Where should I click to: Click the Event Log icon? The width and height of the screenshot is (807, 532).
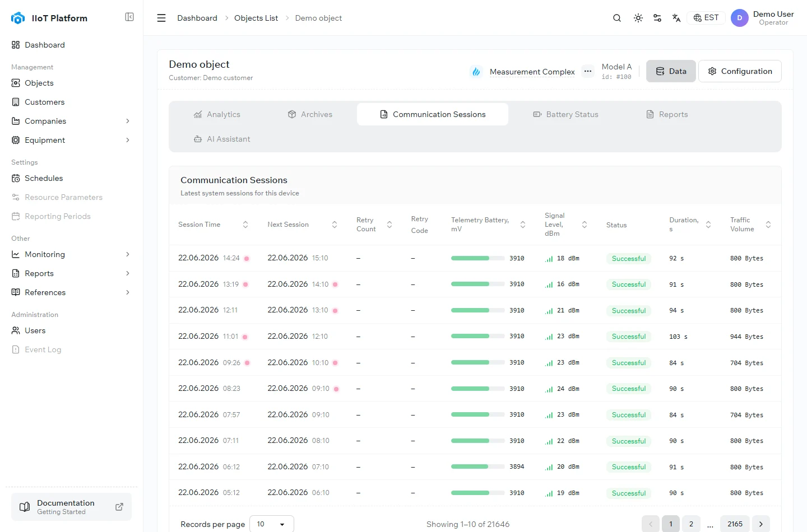[x=16, y=349]
